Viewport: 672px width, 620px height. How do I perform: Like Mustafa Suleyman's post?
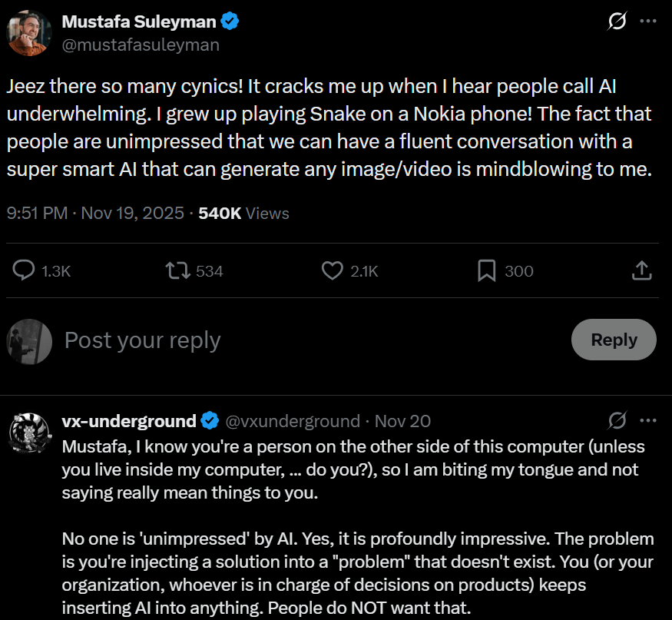tap(331, 270)
